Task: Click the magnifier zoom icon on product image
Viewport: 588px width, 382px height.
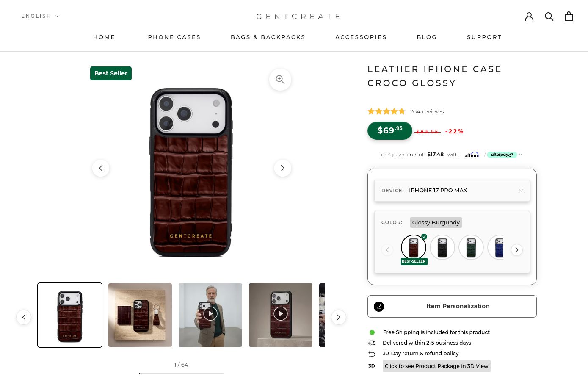Action: pos(280,80)
